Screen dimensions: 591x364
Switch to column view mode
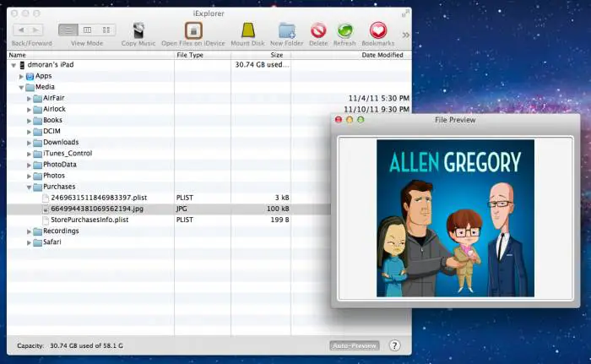point(88,30)
